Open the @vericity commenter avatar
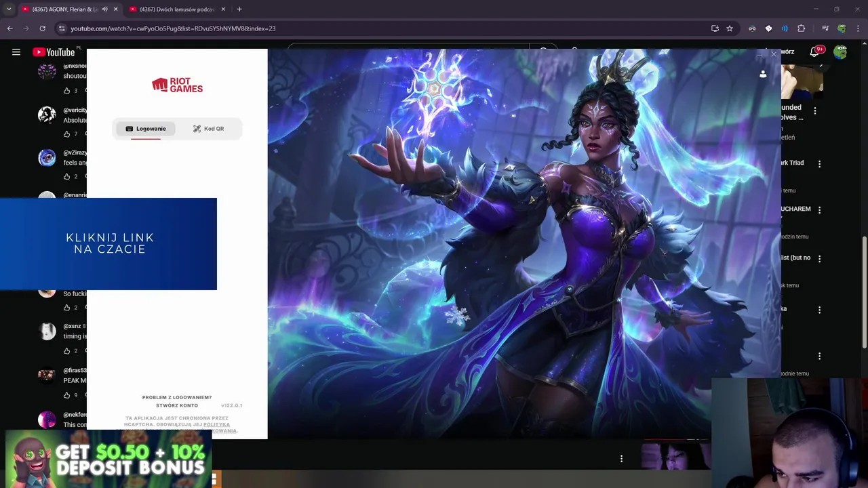This screenshot has width=868, height=488. (47, 115)
